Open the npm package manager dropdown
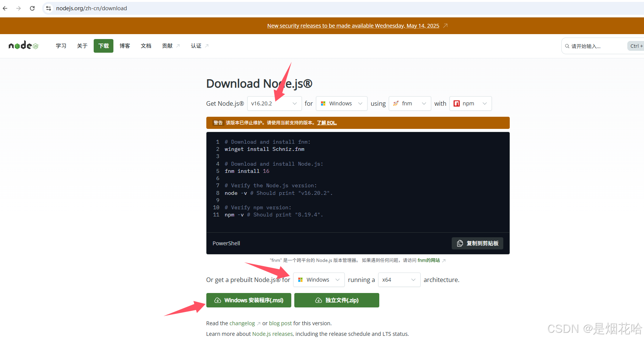644x340 pixels. pyautogui.click(x=471, y=103)
